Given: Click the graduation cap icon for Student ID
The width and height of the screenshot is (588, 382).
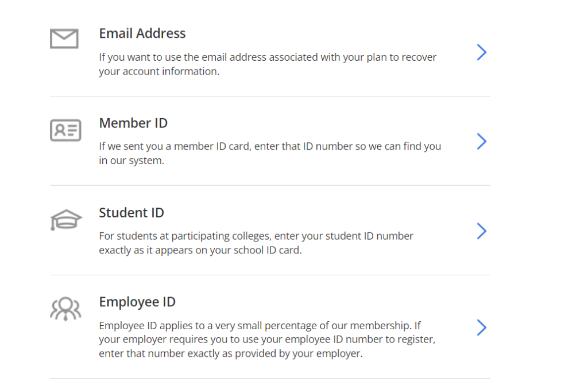Looking at the screenshot, I should coord(65,219).
